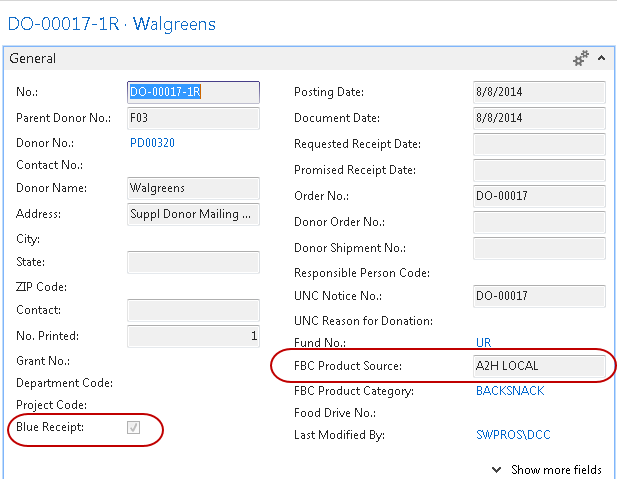Click into the Address field
617x479 pixels.
pos(193,213)
